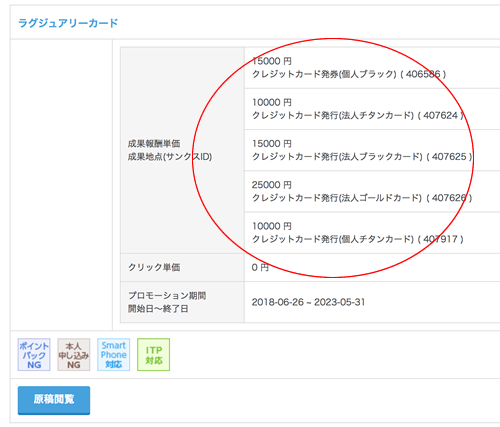Click thanks ID 407917 text

(440, 239)
